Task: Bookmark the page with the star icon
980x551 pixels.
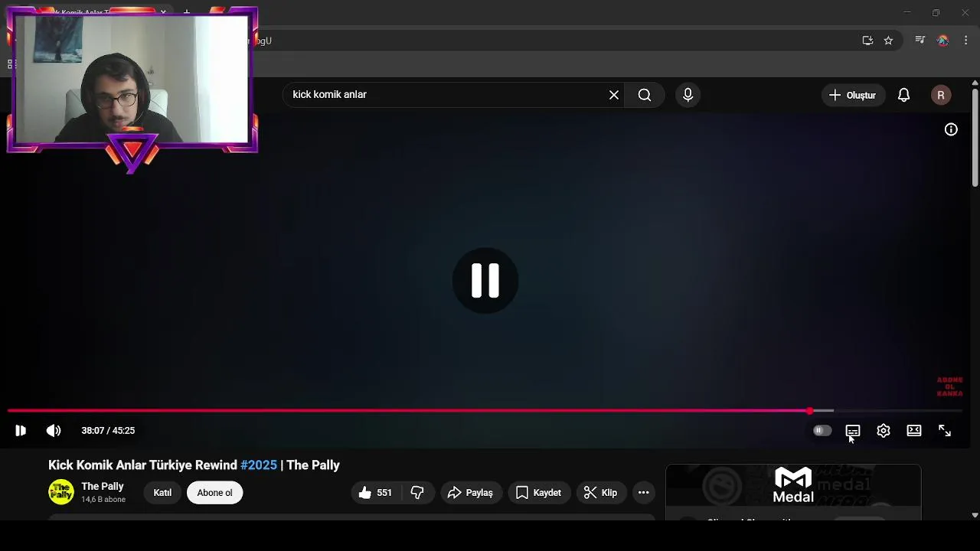Action: tap(888, 41)
